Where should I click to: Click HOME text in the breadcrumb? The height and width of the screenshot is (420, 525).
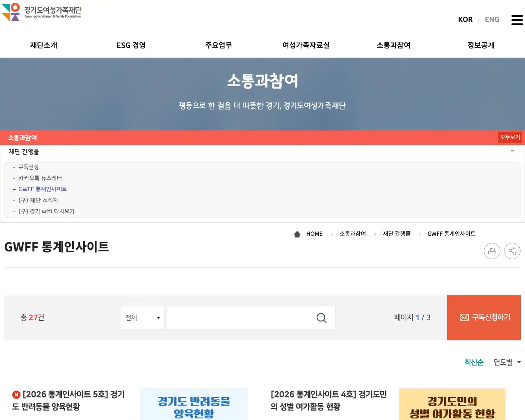(x=315, y=234)
